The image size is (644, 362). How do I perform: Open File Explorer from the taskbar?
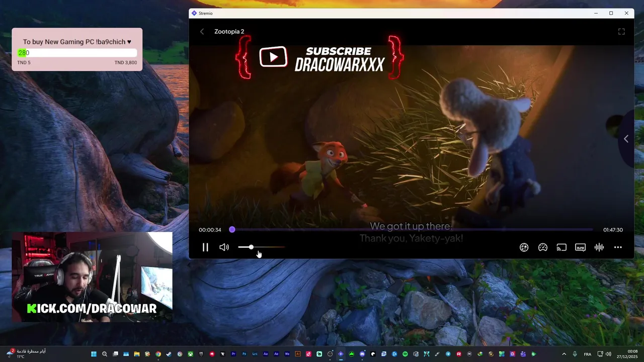(x=136, y=354)
